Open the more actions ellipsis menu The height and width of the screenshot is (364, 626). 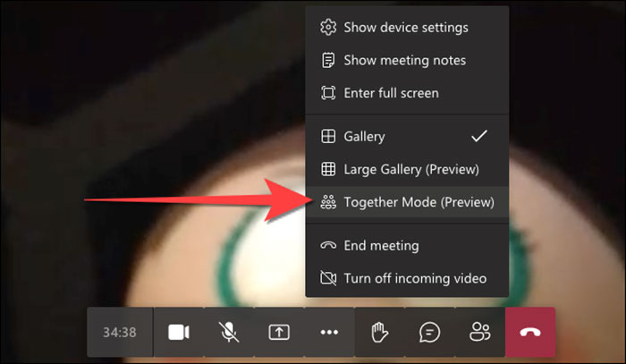coord(329,332)
